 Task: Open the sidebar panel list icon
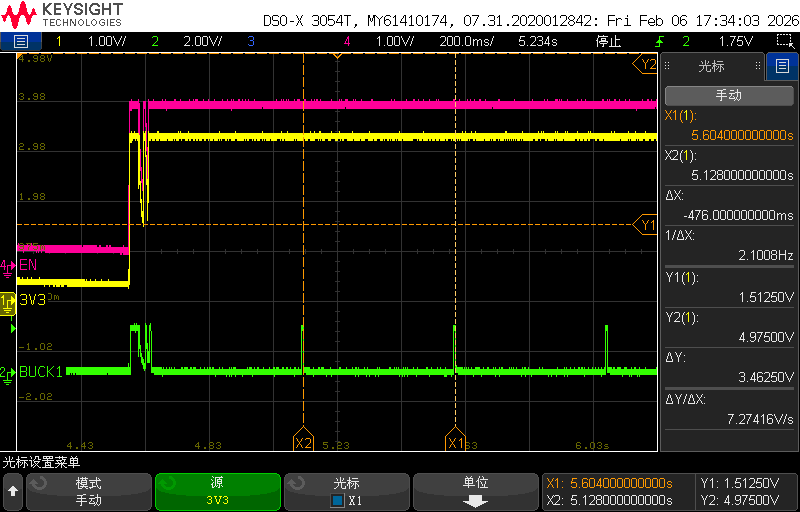point(782,66)
